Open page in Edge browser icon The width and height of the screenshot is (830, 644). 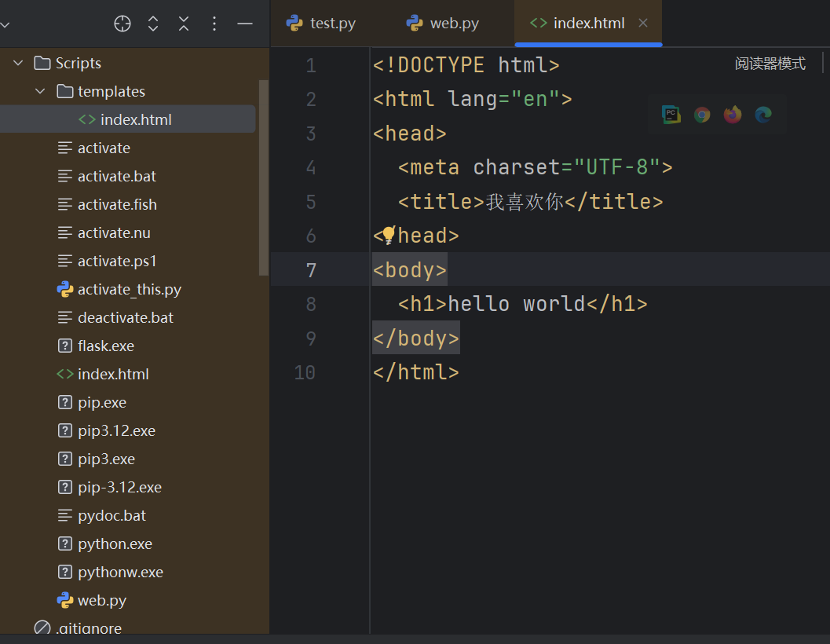pyautogui.click(x=763, y=115)
